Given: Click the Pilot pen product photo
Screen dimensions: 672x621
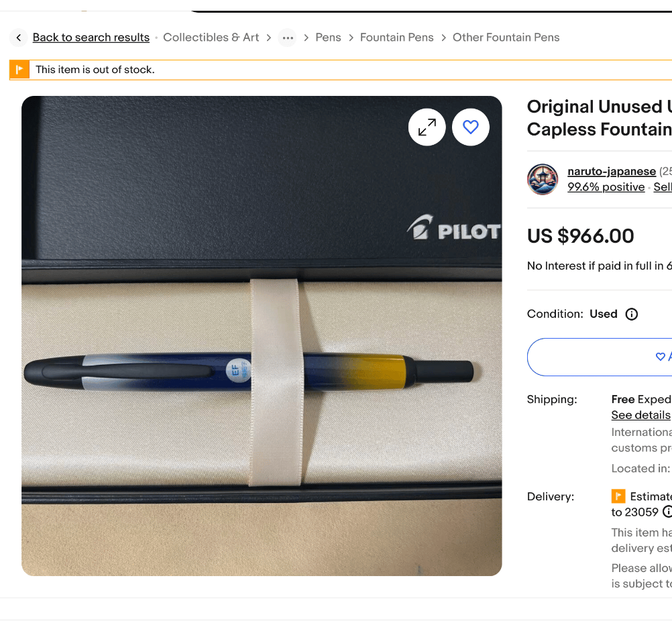Looking at the screenshot, I should (x=262, y=376).
